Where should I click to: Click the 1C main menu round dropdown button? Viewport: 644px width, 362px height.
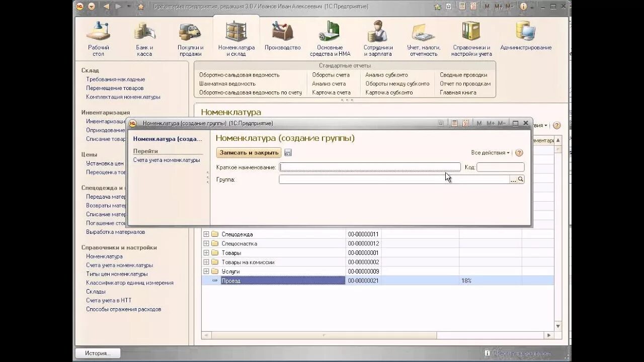91,7
